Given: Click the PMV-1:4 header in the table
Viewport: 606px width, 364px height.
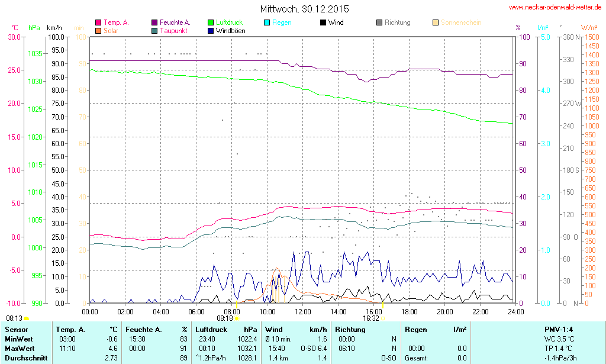Looking at the screenshot, I should (x=558, y=329).
